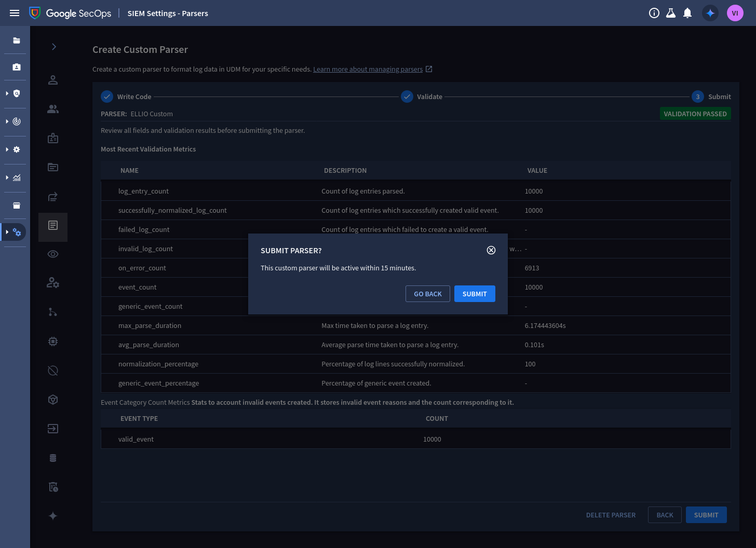756x548 pixels.
Task: Click the VALIDATION PASSED badge
Action: [695, 114]
